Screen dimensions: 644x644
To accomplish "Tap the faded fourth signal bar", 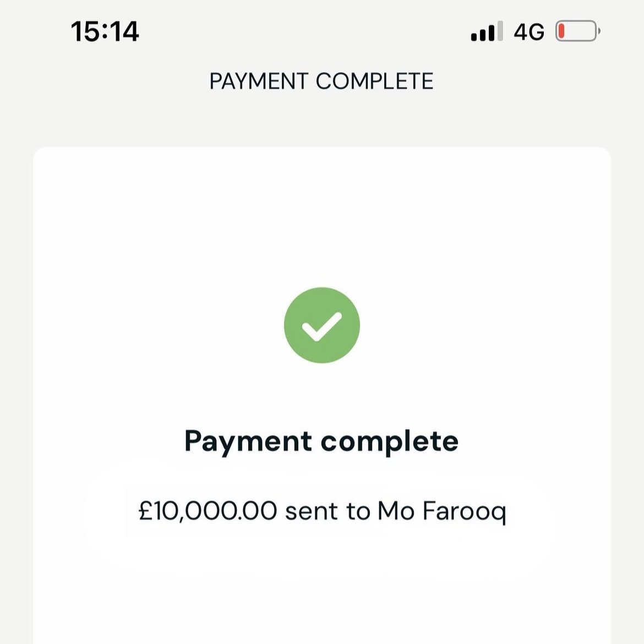I will [x=500, y=31].
